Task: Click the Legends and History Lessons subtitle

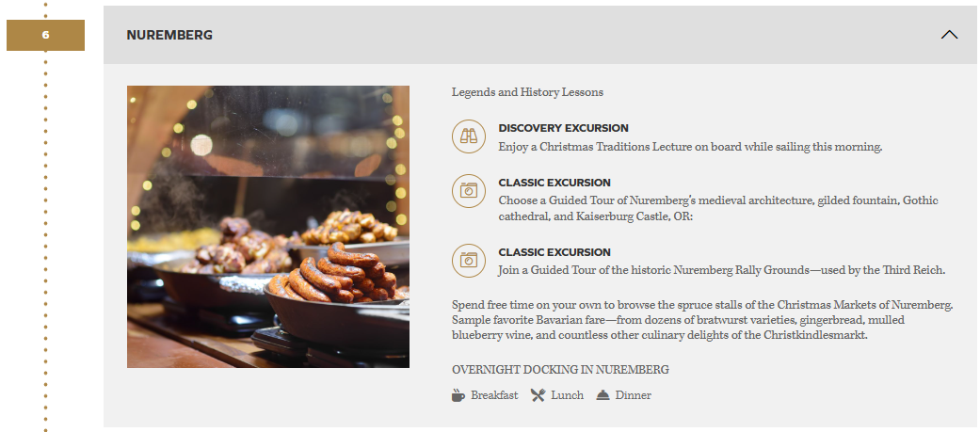Action: pyautogui.click(x=527, y=92)
